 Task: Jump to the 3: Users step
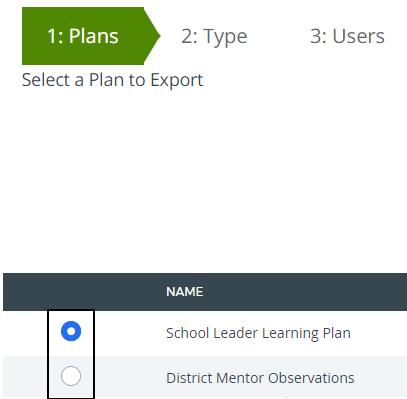tap(347, 36)
